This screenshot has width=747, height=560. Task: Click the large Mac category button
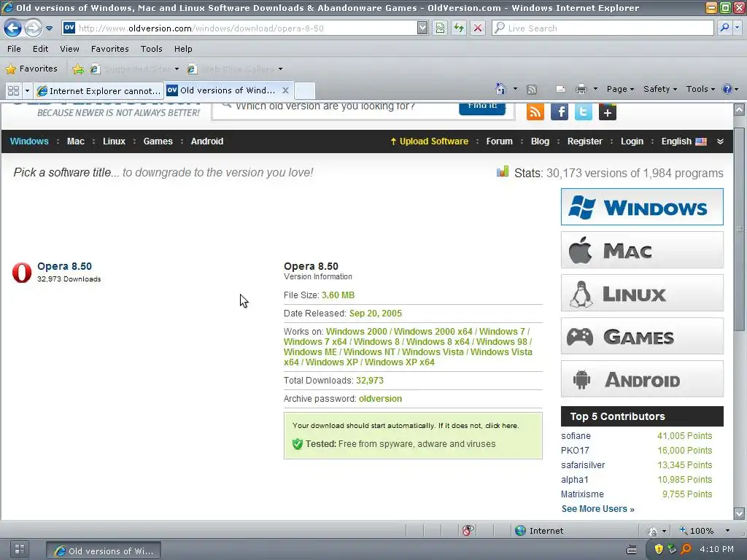tap(642, 250)
